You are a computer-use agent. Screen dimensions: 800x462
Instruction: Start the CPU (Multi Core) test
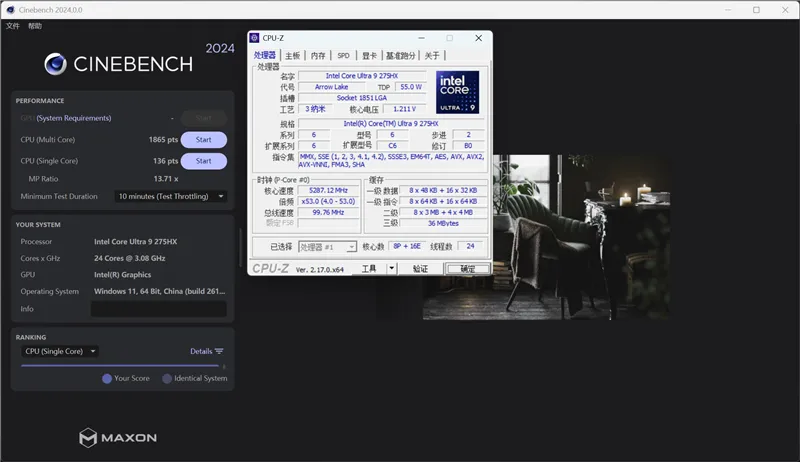203,140
